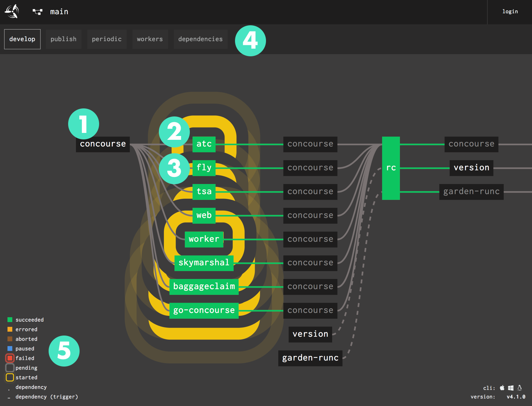Open the garden-runc resource node
The image size is (532, 406).
click(x=310, y=358)
